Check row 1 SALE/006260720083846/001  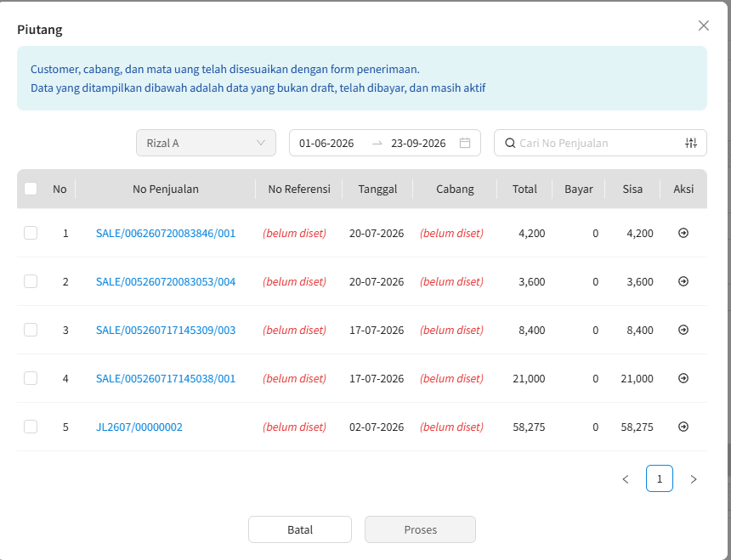(x=31, y=233)
